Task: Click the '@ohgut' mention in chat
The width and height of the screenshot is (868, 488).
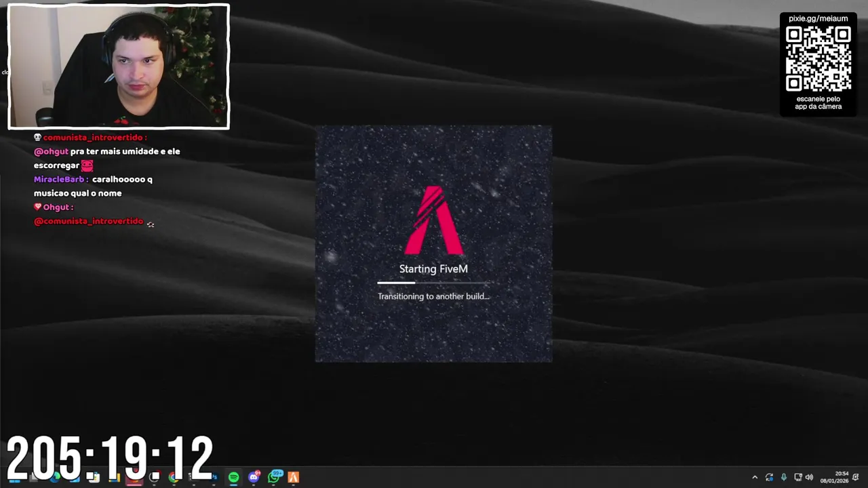Action: [51, 152]
